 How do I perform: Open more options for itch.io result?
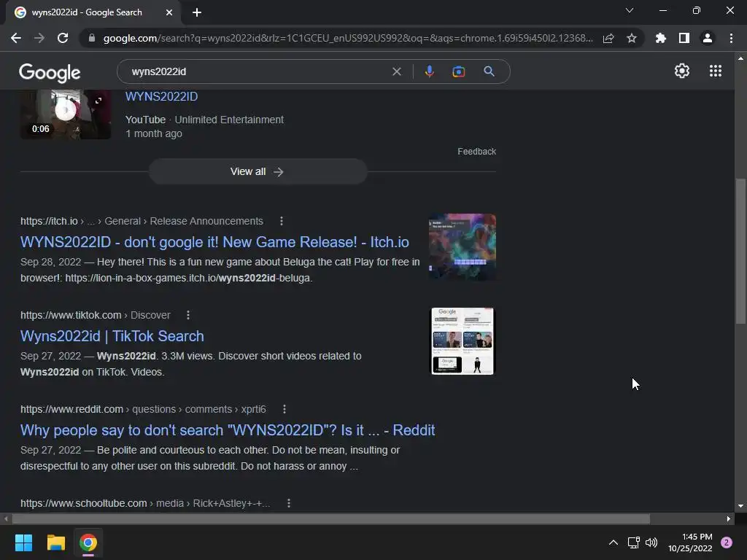point(282,221)
